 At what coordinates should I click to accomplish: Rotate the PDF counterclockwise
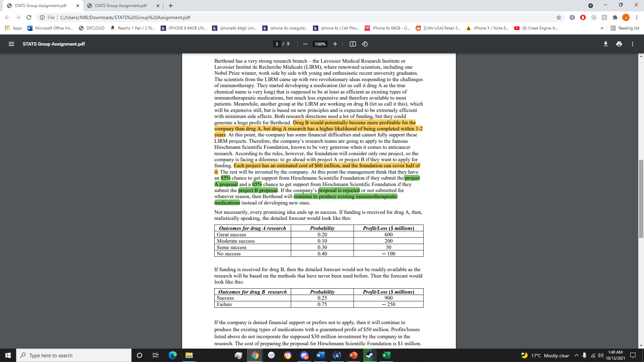(x=365, y=44)
